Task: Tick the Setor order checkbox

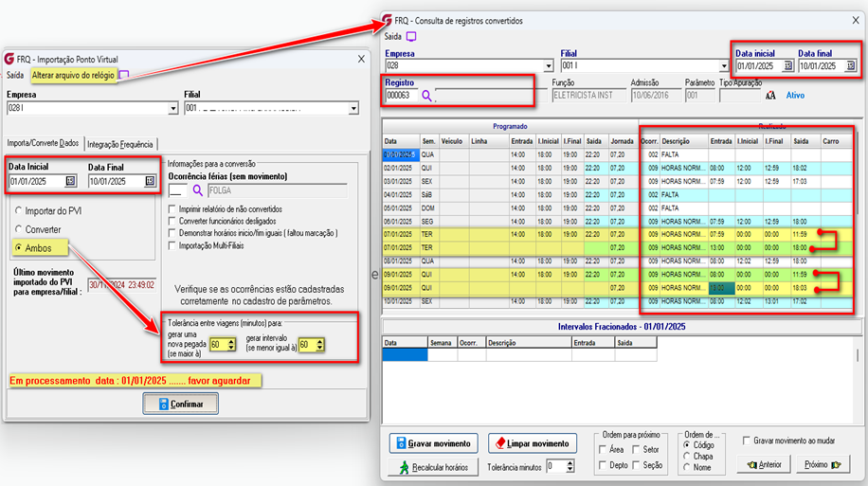Action: coord(636,449)
